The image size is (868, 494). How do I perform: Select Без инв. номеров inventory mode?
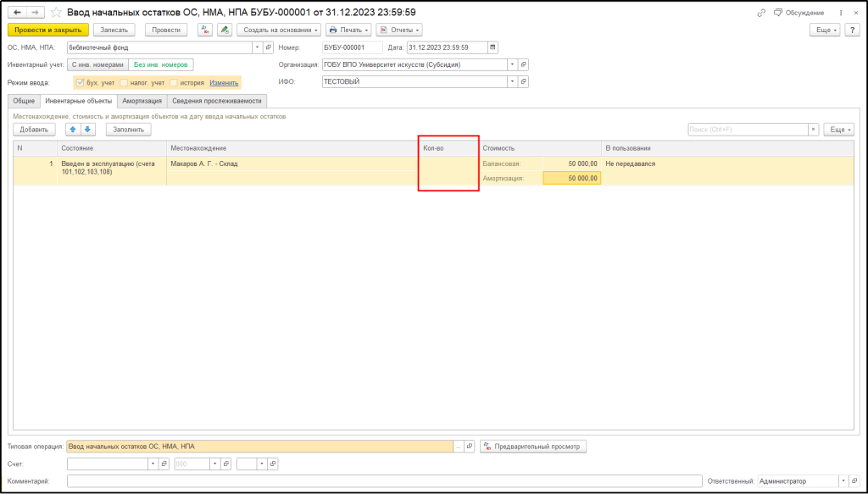coord(162,64)
